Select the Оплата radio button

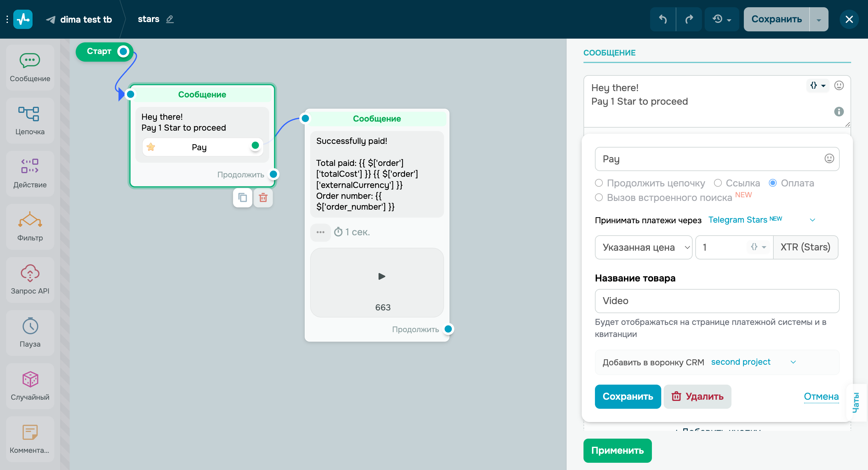click(773, 183)
